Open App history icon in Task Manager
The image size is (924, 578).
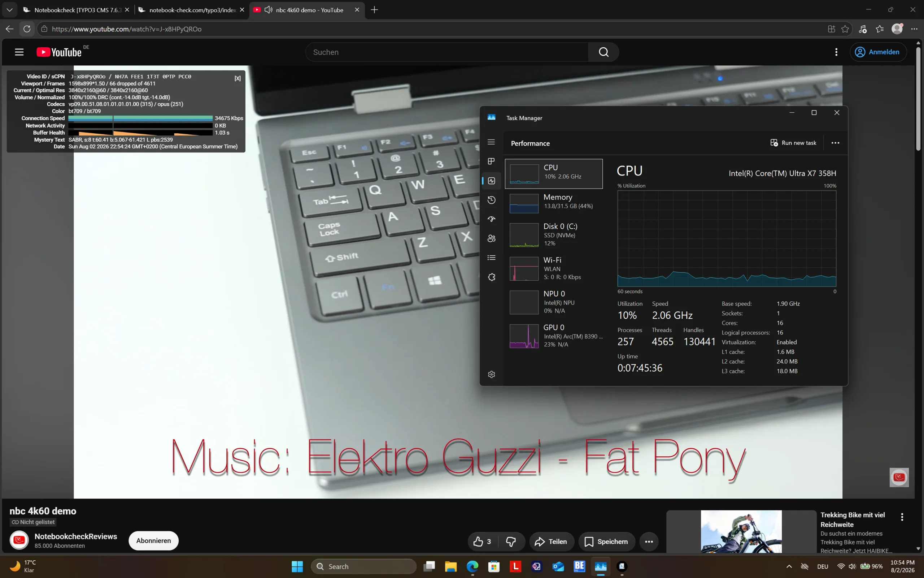coord(491,200)
